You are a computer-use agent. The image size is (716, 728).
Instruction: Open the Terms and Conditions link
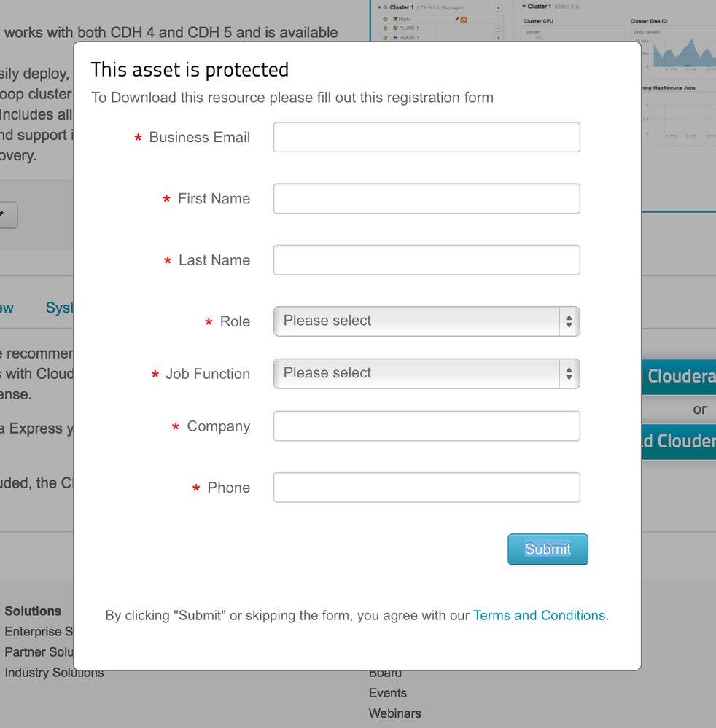pyautogui.click(x=539, y=616)
